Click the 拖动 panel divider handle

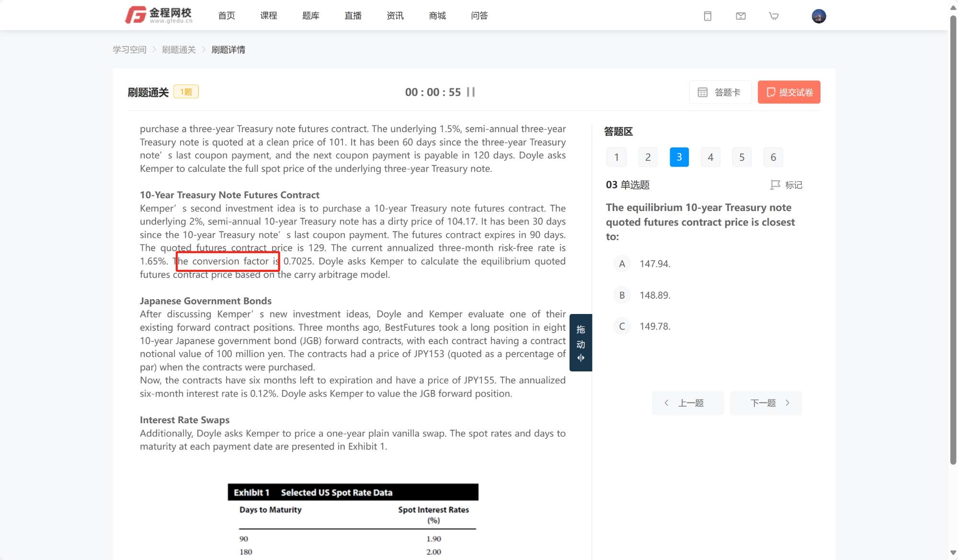coord(581,343)
